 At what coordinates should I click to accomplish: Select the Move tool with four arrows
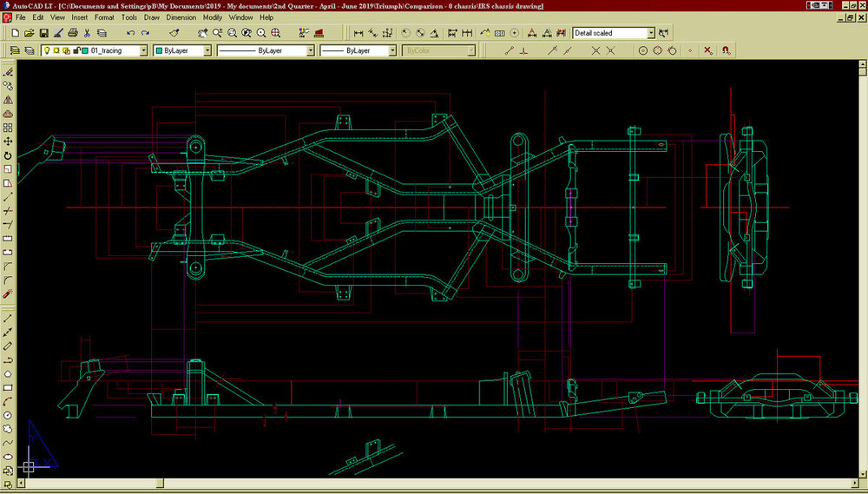pyautogui.click(x=9, y=142)
